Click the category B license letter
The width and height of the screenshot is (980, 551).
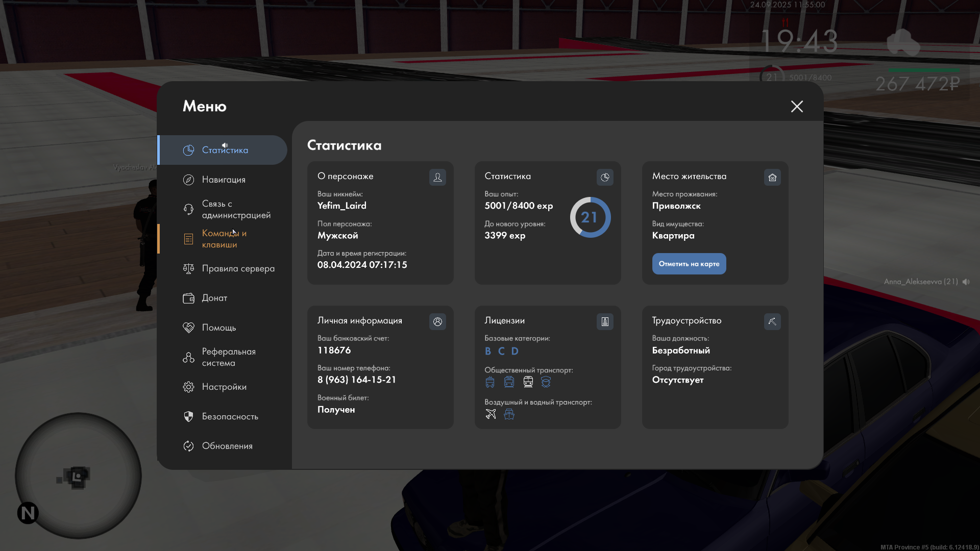coord(488,351)
